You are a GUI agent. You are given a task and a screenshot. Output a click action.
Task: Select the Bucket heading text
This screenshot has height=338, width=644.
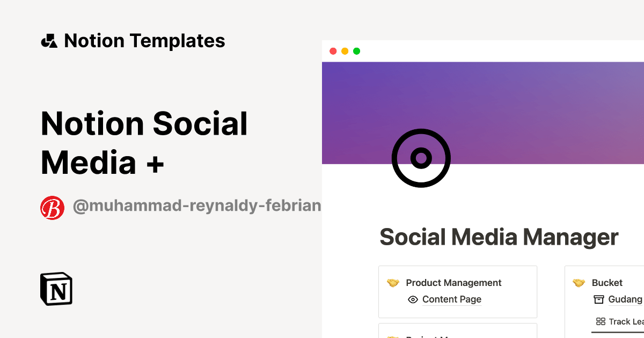click(607, 283)
